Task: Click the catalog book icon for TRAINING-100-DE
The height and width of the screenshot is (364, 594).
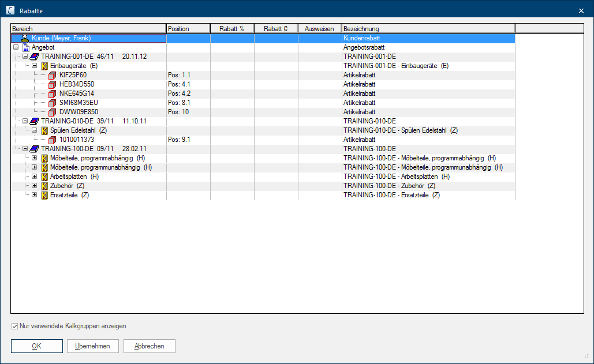Action: (x=35, y=149)
